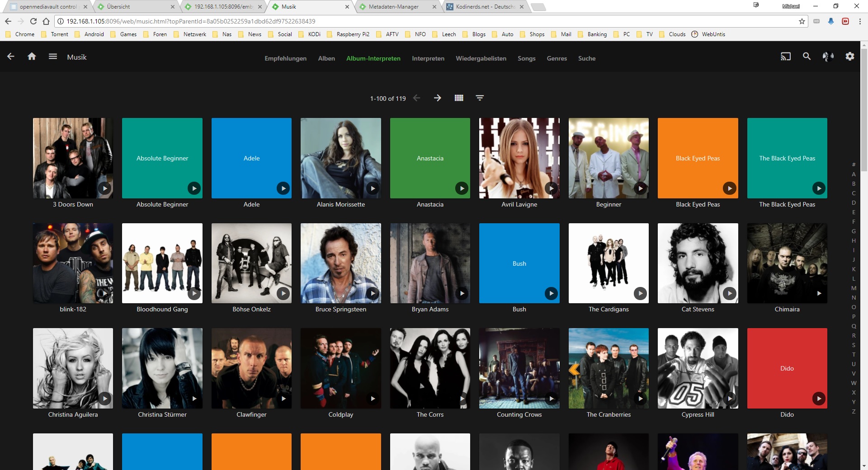The image size is (868, 470).
Task: Go to next page of artists
Action: (x=437, y=98)
